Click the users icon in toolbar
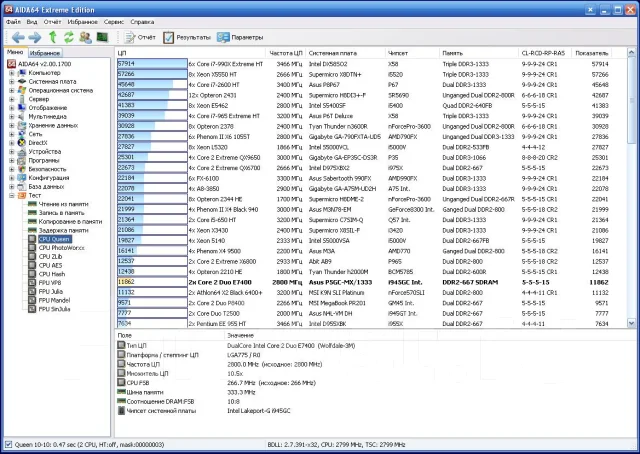 pos(85,37)
